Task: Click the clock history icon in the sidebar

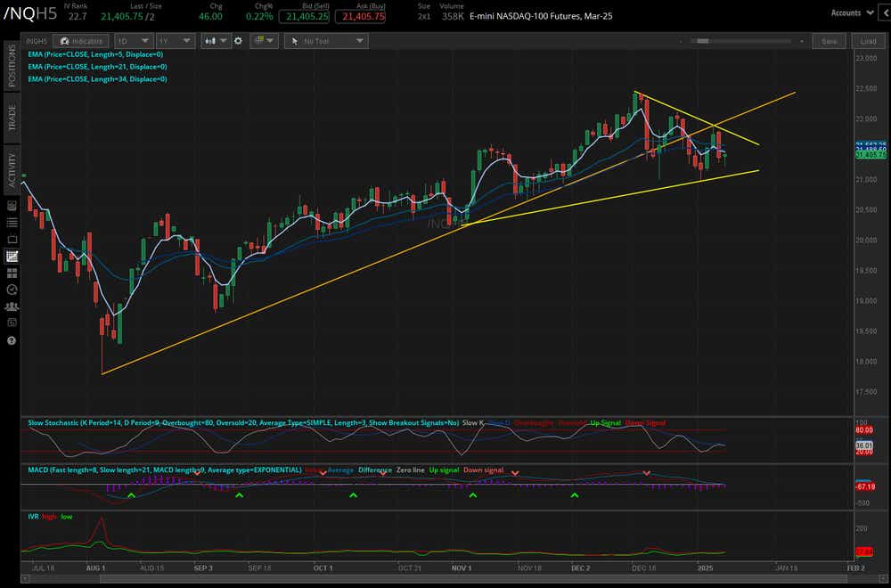Action: point(11,289)
